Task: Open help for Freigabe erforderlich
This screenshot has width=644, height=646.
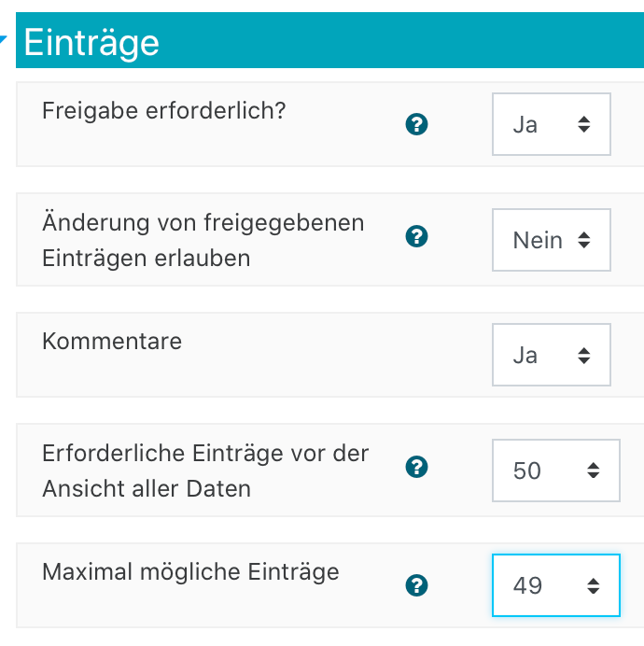Action: click(416, 124)
